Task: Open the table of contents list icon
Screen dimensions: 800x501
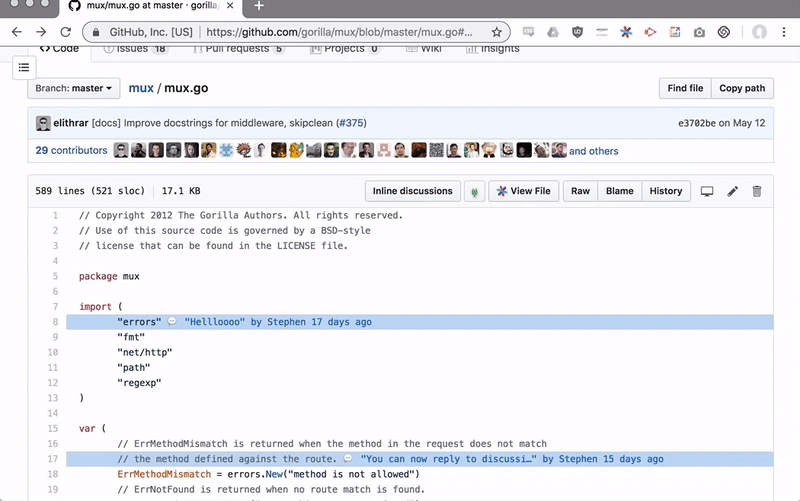Action: [24, 67]
